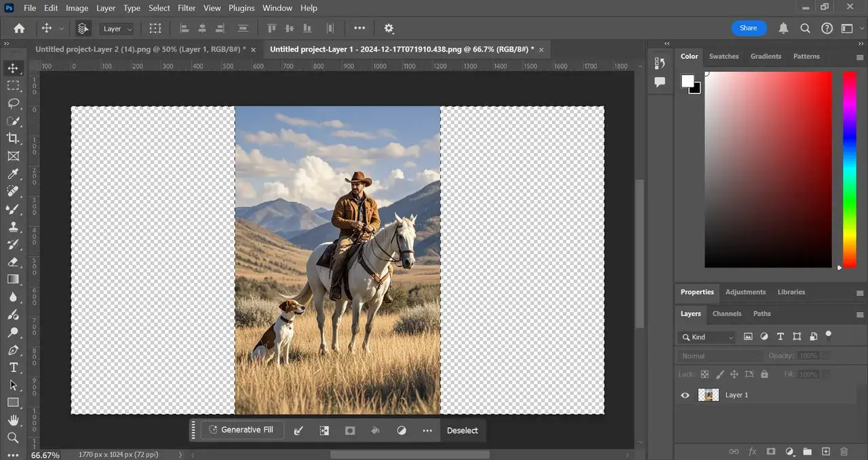The image size is (868, 460).
Task: Toggle lock transparent pixels option
Action: pos(705,374)
